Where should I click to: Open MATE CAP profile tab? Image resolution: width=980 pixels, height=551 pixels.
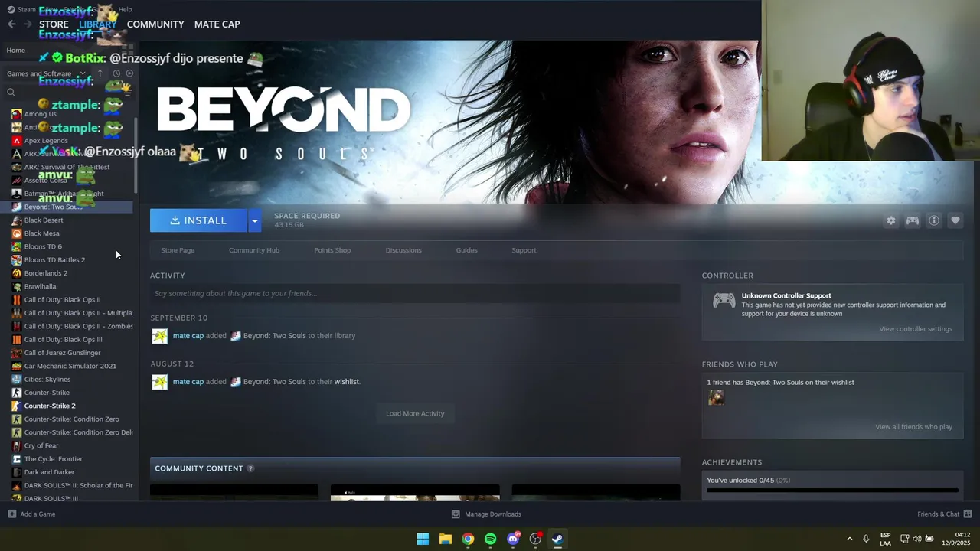pyautogui.click(x=217, y=24)
